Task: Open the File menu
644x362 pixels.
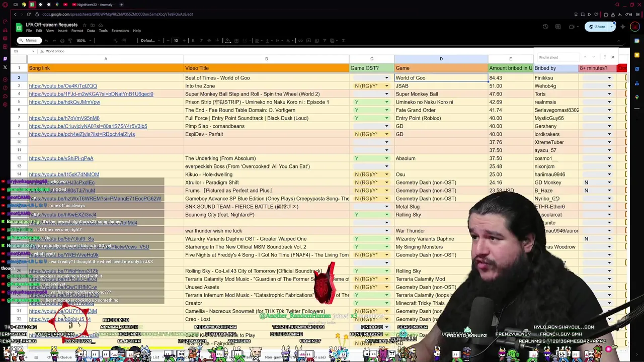Action: pos(29,31)
